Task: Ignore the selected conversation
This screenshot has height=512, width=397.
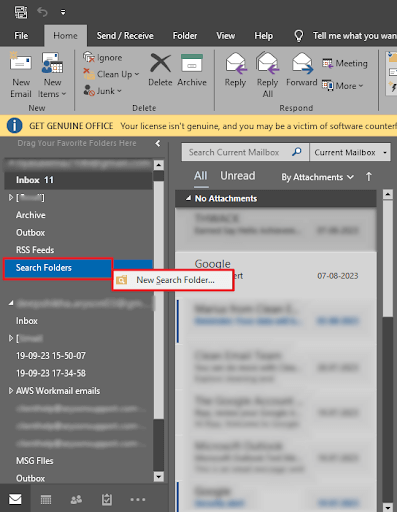Action: pyautogui.click(x=103, y=58)
